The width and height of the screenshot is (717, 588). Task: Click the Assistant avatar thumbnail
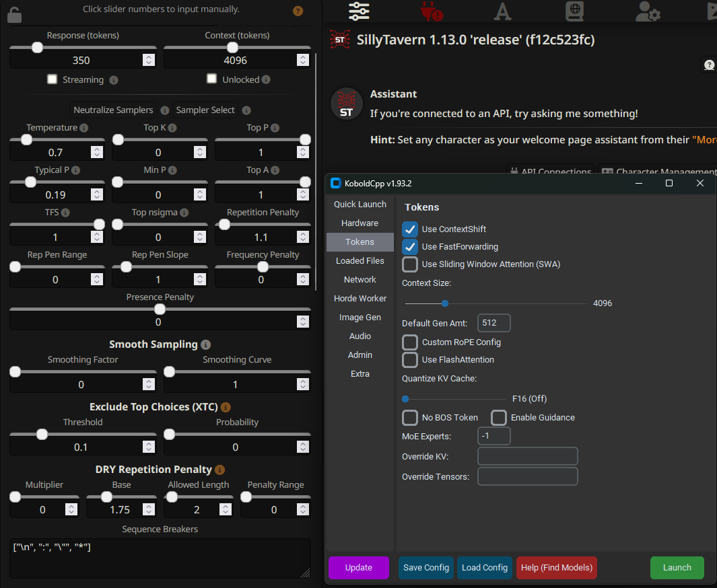(x=347, y=103)
